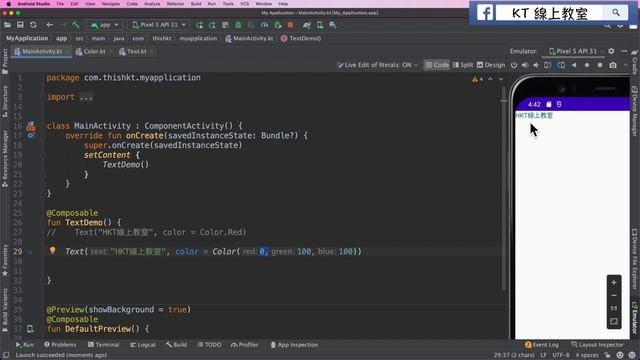640x360 pixels.
Task: Click the red value 0 in Color()
Action: 263,251
